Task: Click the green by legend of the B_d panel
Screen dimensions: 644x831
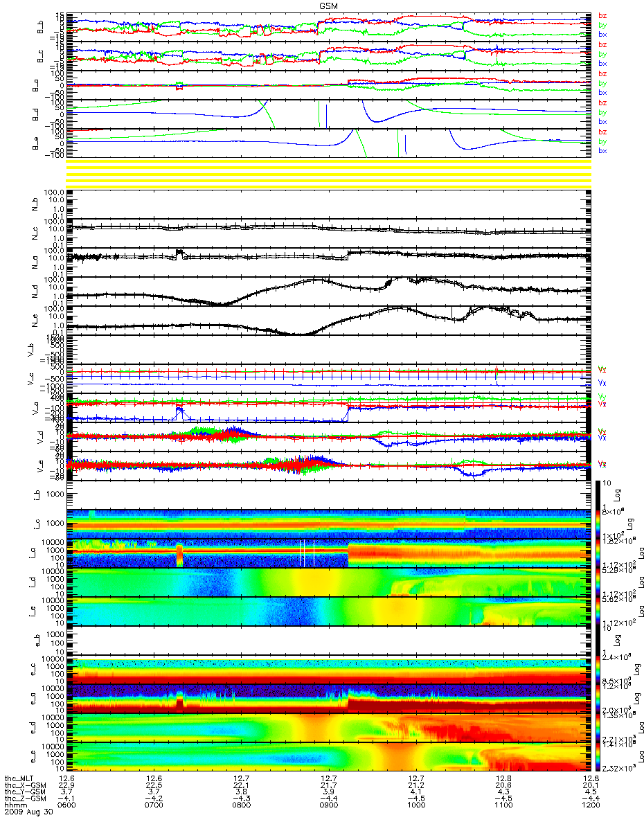Action: (x=602, y=112)
